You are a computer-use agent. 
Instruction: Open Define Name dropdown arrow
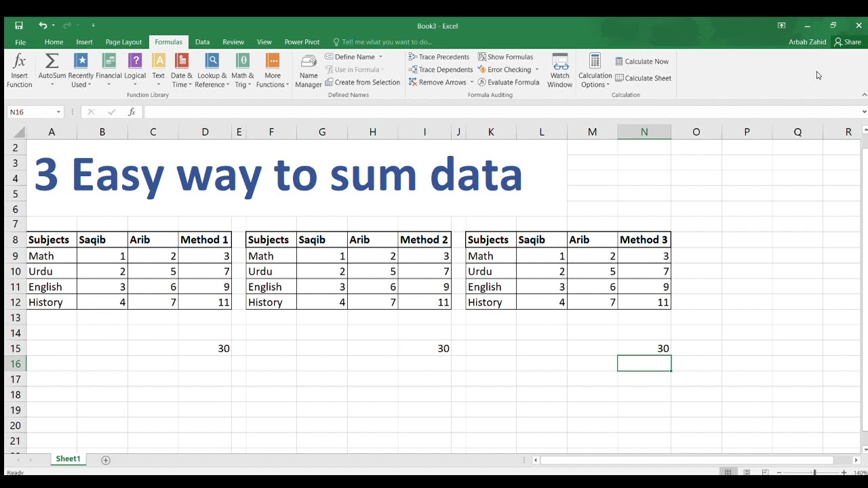pos(380,57)
